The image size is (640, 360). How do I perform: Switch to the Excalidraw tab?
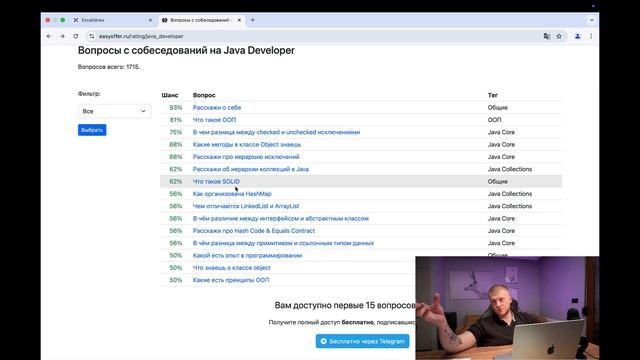click(x=112, y=20)
